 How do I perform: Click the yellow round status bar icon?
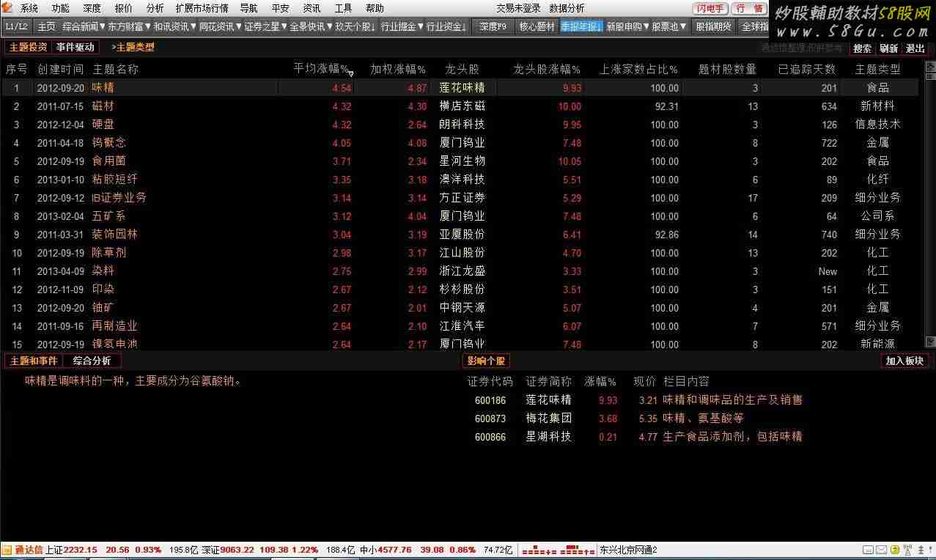894,550
